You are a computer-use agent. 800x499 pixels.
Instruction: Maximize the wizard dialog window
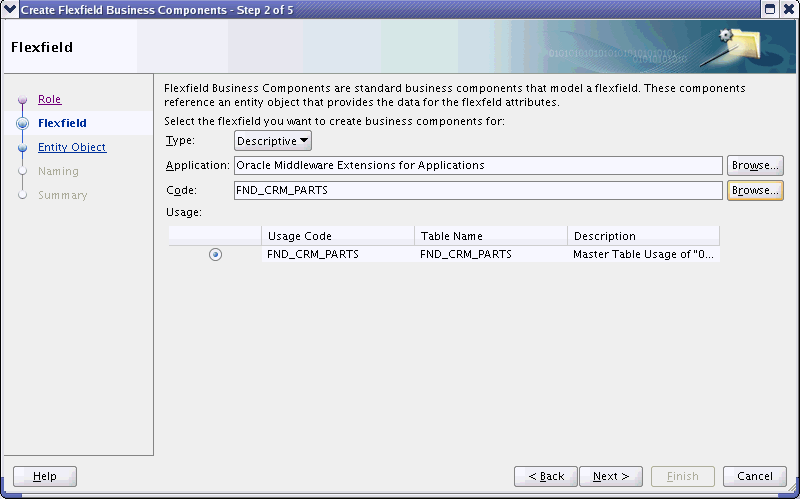click(770, 9)
